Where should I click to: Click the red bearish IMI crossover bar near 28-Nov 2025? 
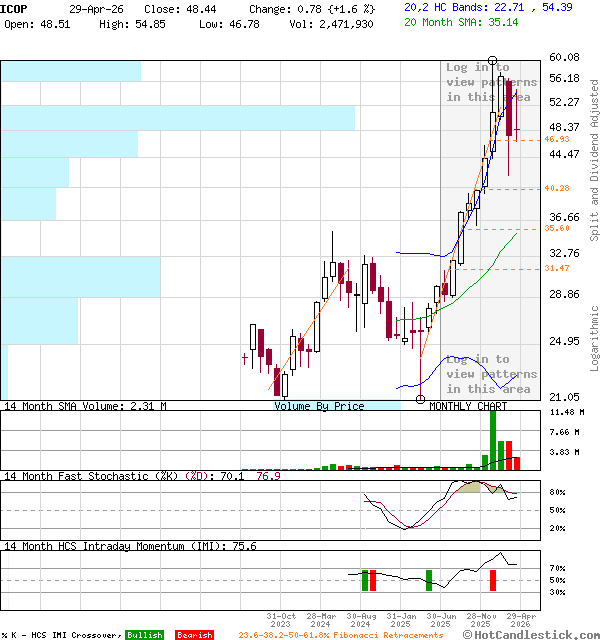tap(493, 580)
